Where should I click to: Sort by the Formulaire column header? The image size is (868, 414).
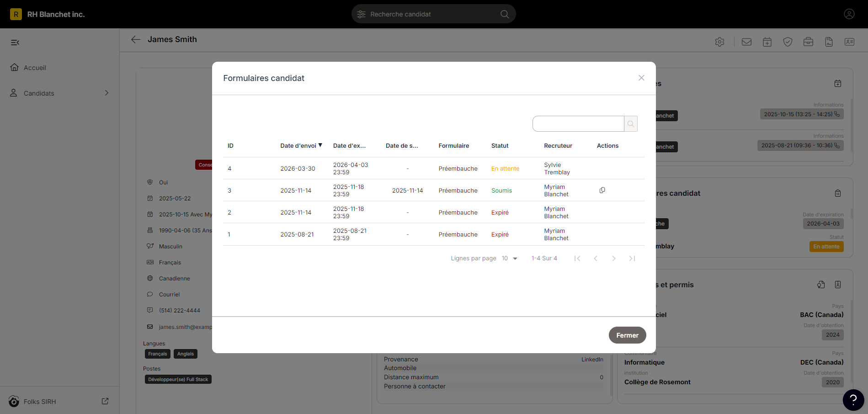pyautogui.click(x=454, y=146)
